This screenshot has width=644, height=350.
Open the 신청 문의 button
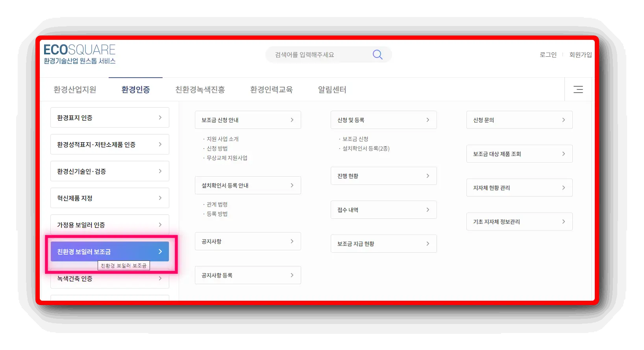pos(520,120)
